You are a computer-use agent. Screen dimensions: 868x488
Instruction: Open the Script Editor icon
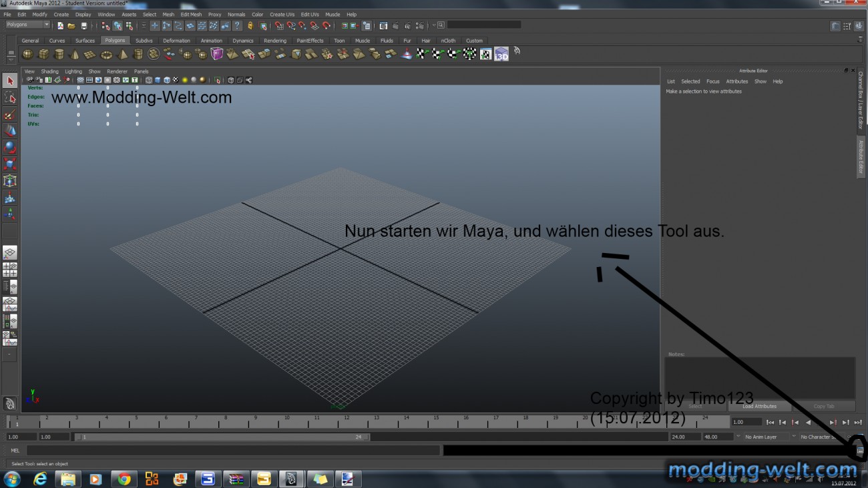[860, 451]
